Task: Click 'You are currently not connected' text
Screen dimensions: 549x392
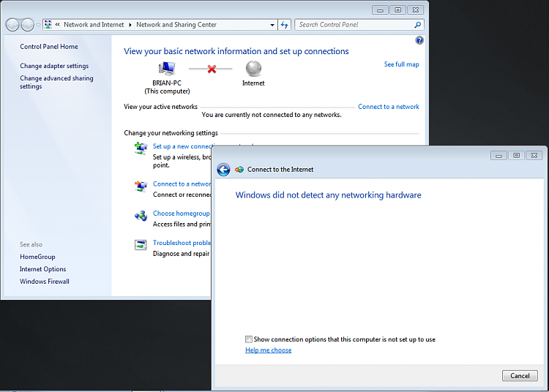Action: [272, 115]
